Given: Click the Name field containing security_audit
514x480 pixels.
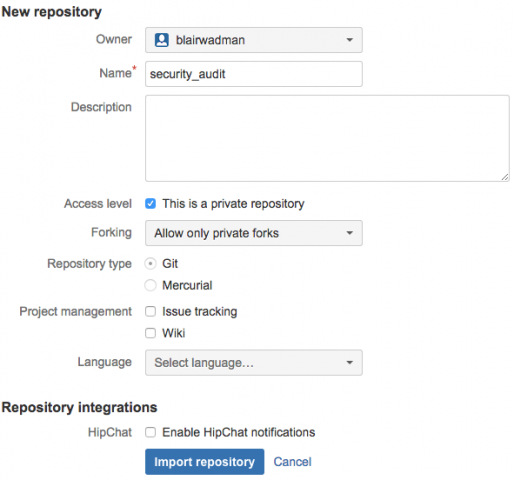Looking at the screenshot, I should (254, 74).
